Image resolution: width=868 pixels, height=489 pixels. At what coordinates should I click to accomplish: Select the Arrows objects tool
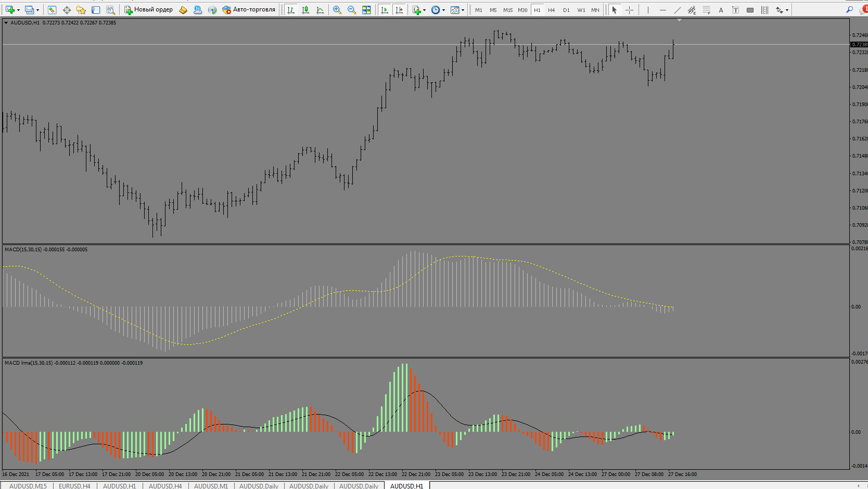click(x=779, y=10)
